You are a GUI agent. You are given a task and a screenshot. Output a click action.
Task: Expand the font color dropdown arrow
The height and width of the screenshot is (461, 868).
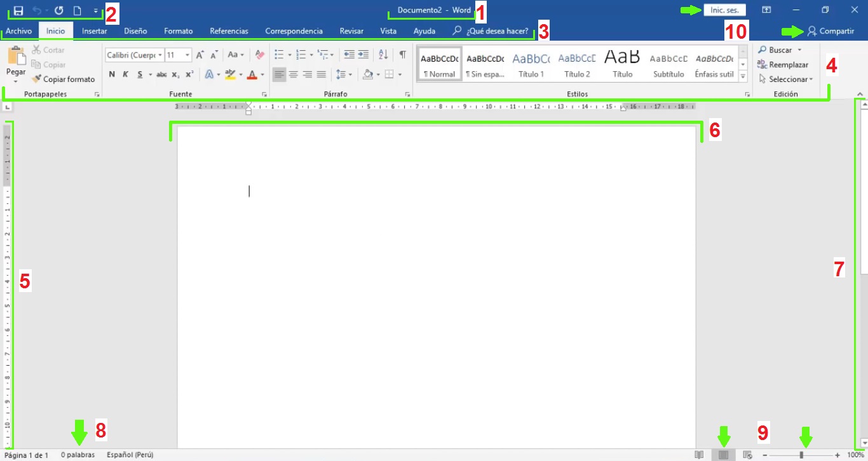[x=261, y=74]
